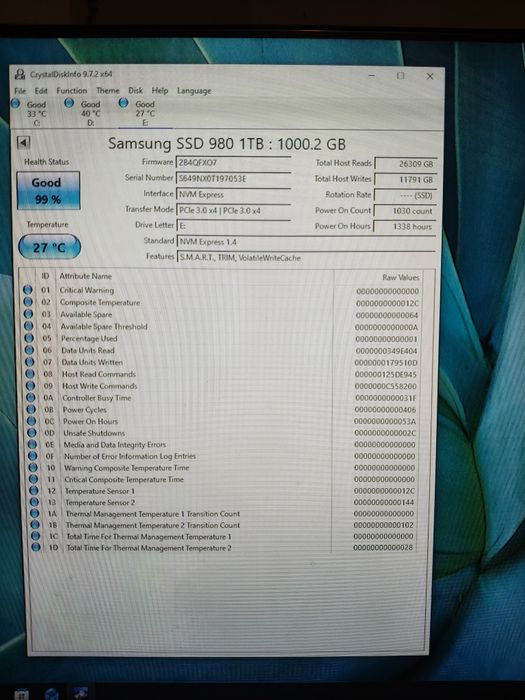The height and width of the screenshot is (700, 525).
Task: Select the Unsafe Shutdowns attribute name
Action: [x=94, y=433]
